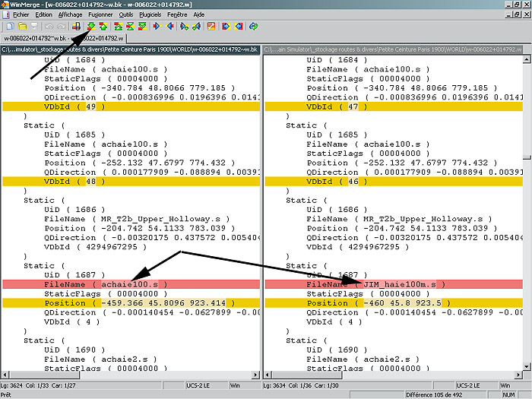Go to next difference (green down arrow)
This screenshot has width=532, height=399.
91,26
